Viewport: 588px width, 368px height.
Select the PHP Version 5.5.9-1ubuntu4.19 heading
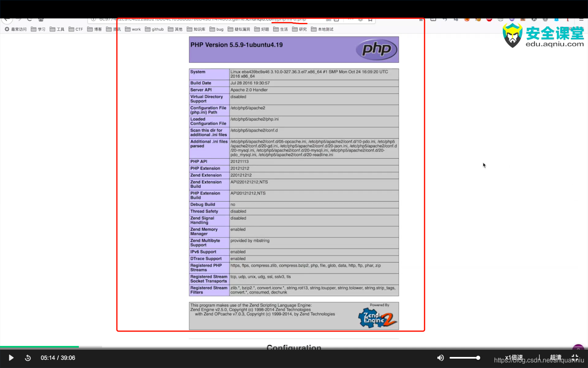[236, 45]
